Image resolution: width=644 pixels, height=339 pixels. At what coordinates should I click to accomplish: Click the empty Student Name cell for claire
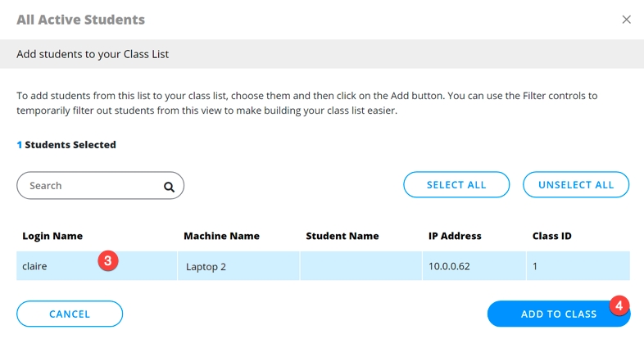(361, 266)
